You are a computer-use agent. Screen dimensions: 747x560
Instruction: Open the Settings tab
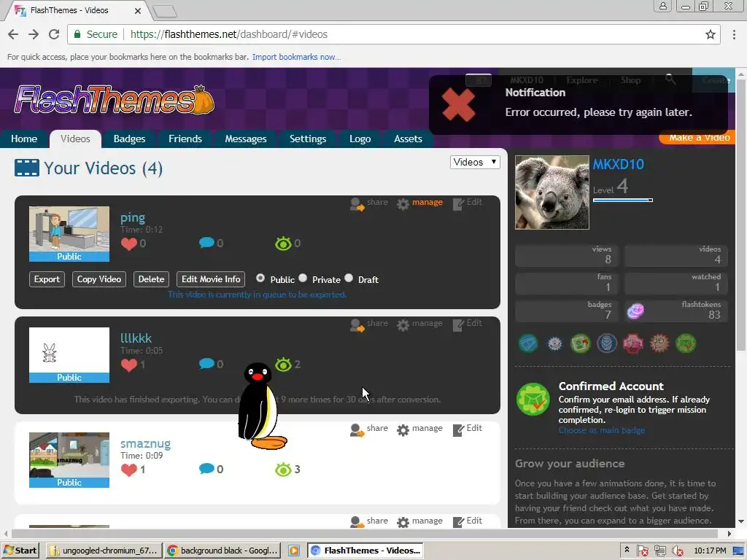pyautogui.click(x=308, y=139)
